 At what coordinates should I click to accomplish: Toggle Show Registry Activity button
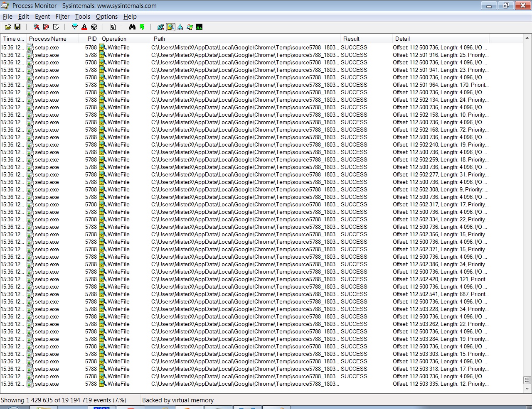161,27
